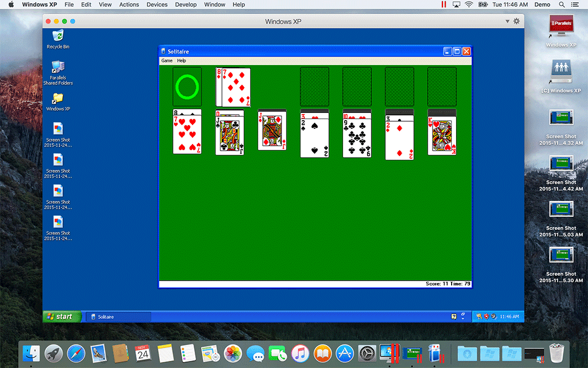Click the Windows XP start button
Image resolution: width=588 pixels, height=368 pixels.
[x=62, y=317]
